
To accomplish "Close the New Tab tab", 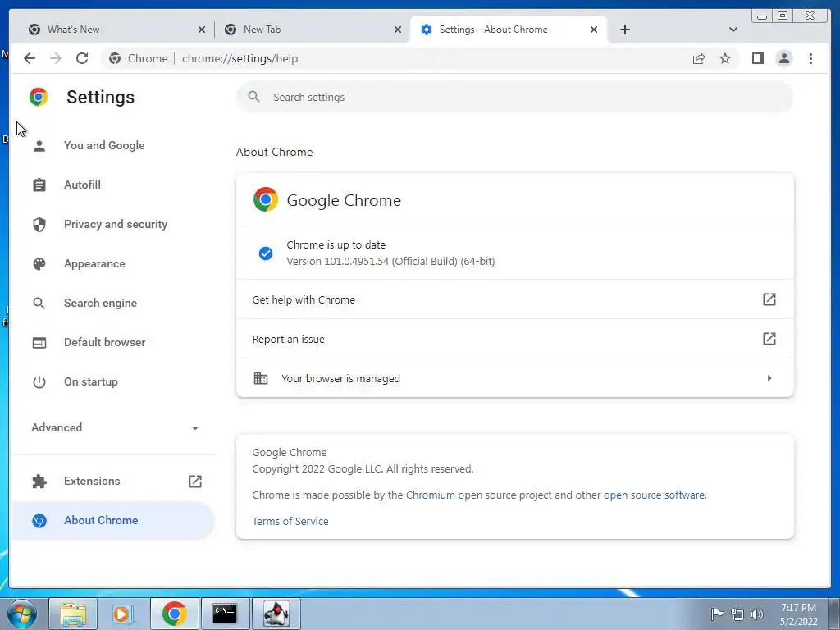I will tap(398, 30).
